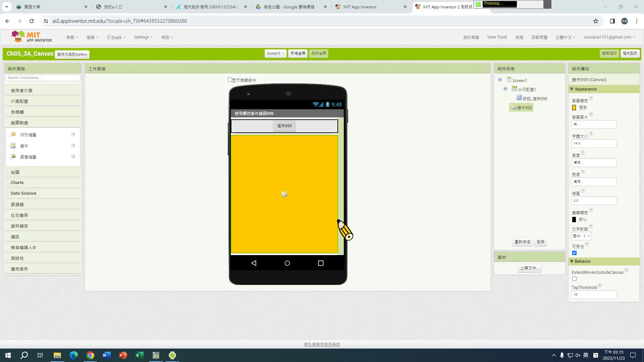Click Add Screen button
Screen dimensions: 644x362
(x=298, y=54)
